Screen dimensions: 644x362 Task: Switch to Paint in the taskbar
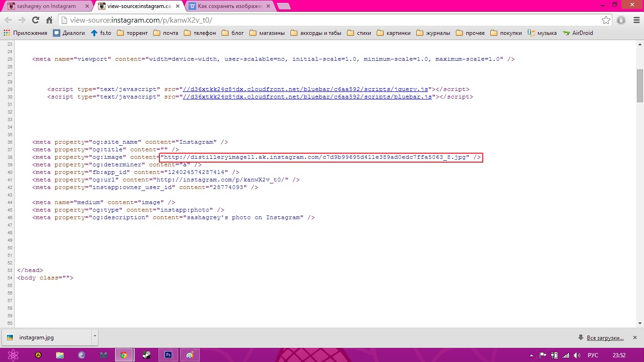(x=190, y=355)
